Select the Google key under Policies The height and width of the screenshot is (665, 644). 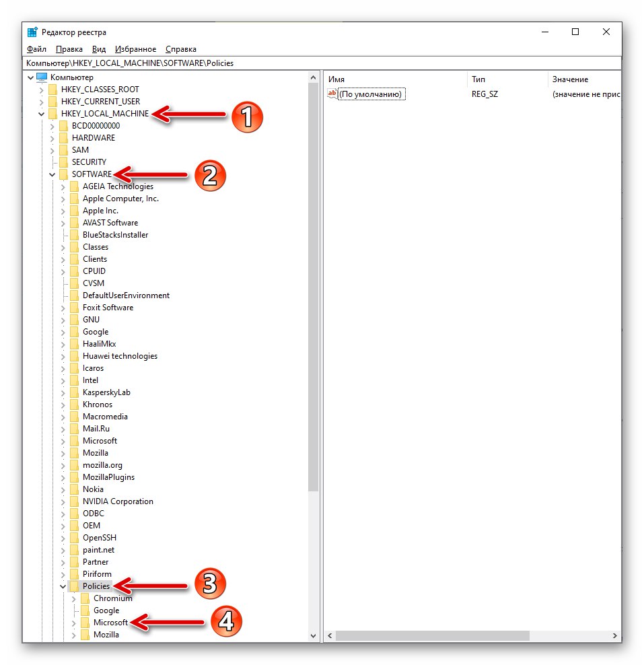[106, 610]
